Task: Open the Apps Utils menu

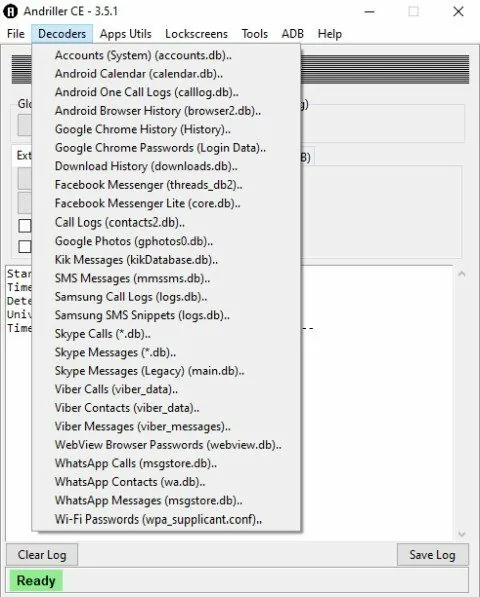Action: (x=126, y=34)
